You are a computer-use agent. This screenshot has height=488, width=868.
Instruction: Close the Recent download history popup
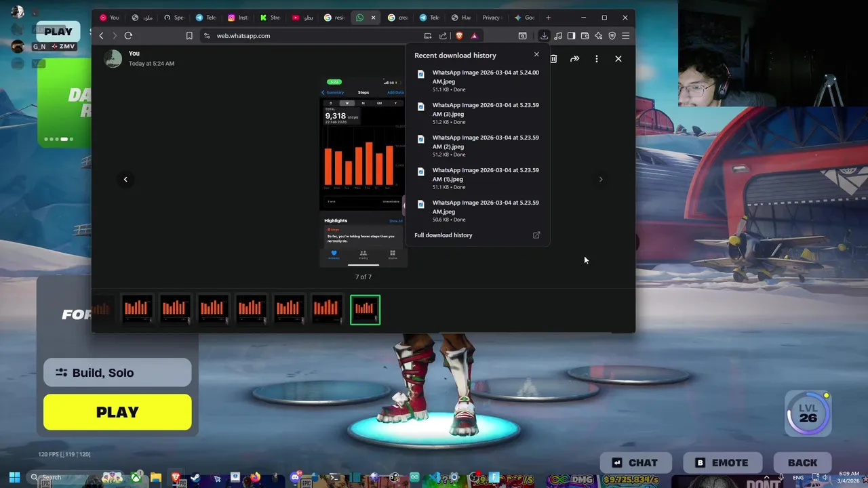[x=536, y=55]
